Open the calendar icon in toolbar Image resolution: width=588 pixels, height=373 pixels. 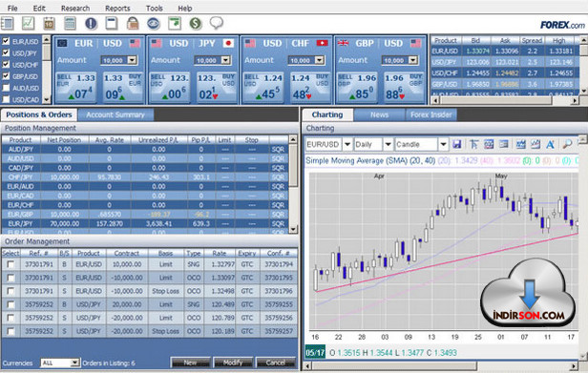point(49,24)
